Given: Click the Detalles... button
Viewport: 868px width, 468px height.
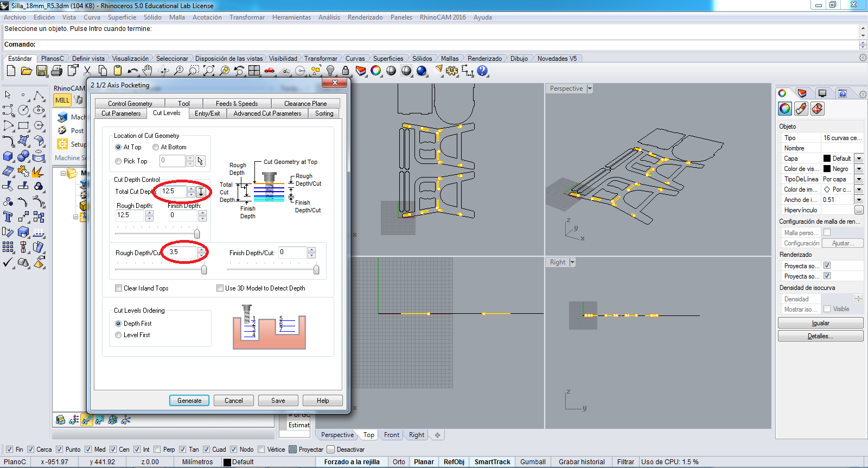Looking at the screenshot, I should click(x=820, y=336).
